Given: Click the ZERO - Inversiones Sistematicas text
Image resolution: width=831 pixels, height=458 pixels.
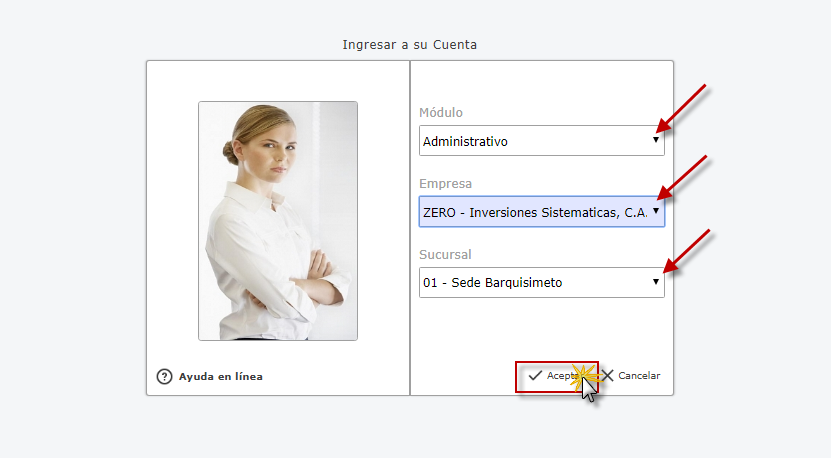Looking at the screenshot, I should (x=535, y=212).
